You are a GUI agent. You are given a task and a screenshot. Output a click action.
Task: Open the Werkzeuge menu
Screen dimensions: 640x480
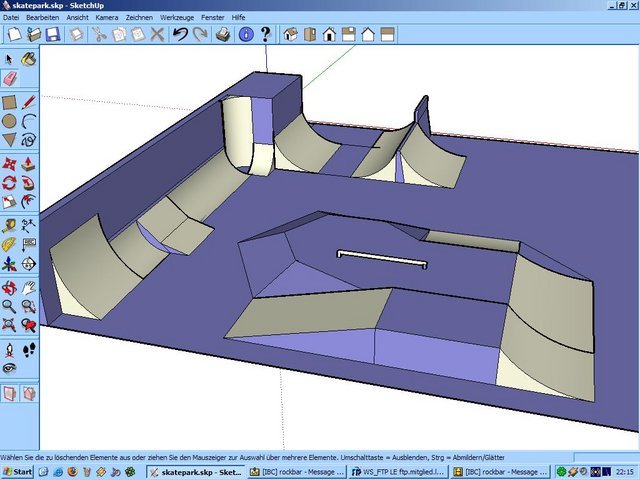pyautogui.click(x=177, y=18)
